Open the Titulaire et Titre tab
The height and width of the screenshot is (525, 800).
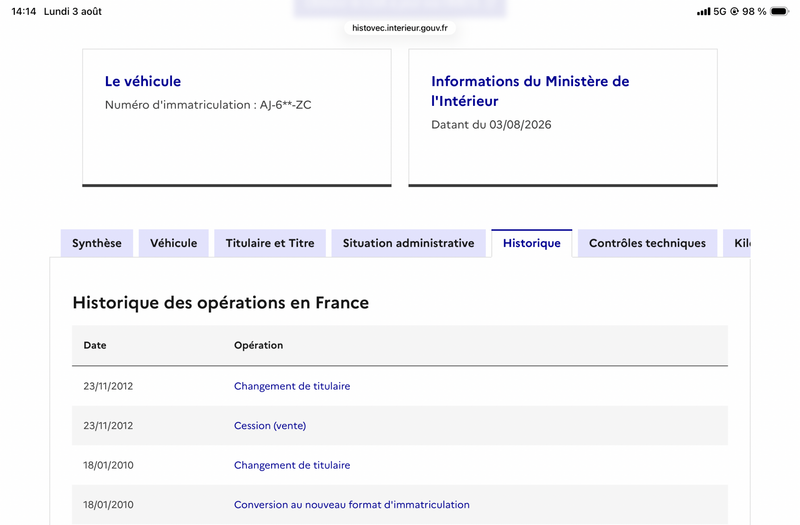pos(270,243)
